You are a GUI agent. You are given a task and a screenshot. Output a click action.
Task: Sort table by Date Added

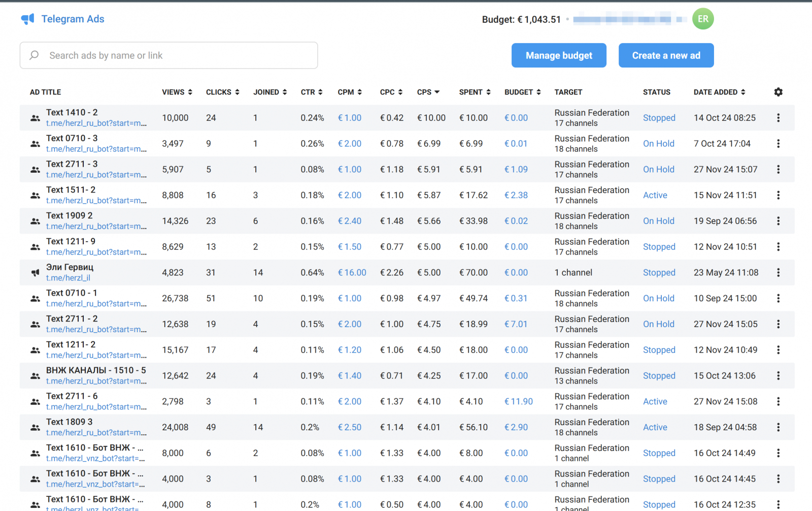(719, 92)
